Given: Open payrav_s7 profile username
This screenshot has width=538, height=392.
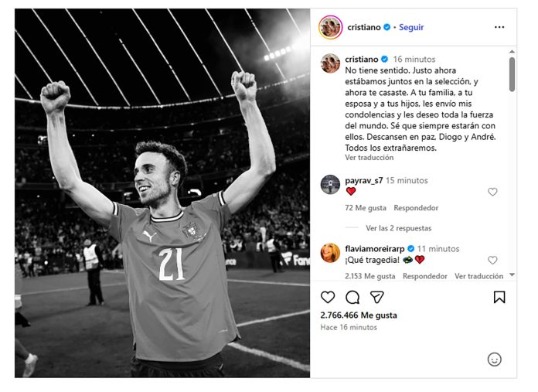Looking at the screenshot, I should (x=364, y=180).
